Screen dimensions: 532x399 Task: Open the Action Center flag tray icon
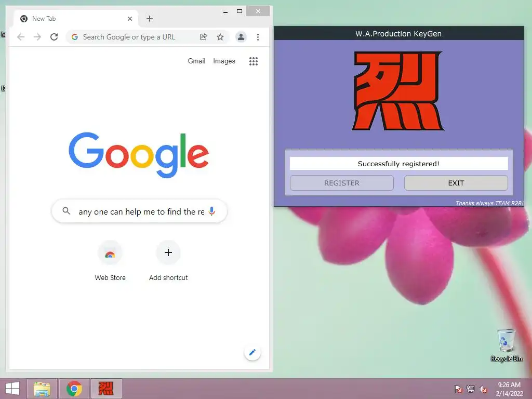[458, 389]
